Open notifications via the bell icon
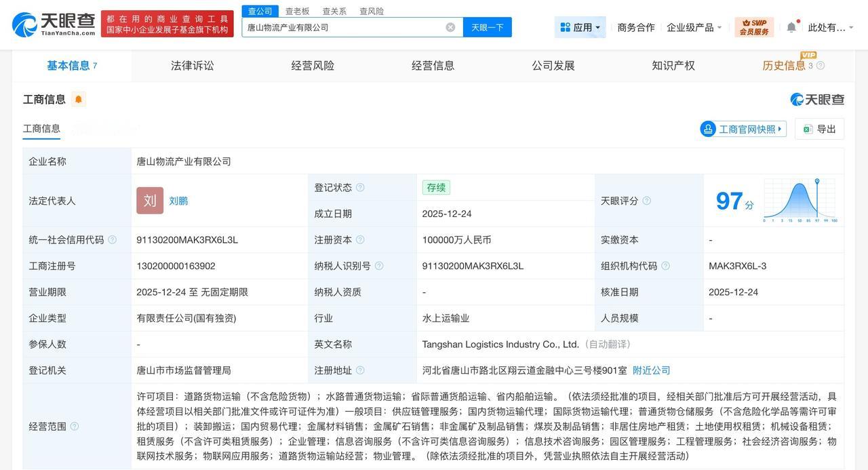This screenshot has width=868, height=470. coord(790,27)
